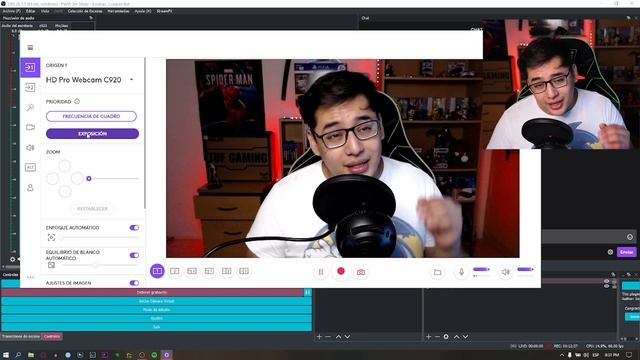Viewport: 640px width, 360px height.
Task: Open OBS source properties gear icon
Action: (446, 337)
